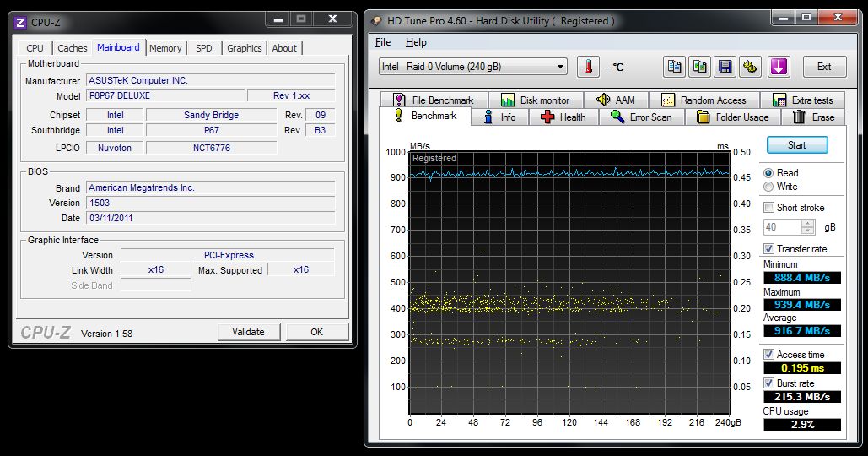Viewport: 868px width, 456px height.
Task: Minimize the CPU-Z window
Action: (x=278, y=19)
